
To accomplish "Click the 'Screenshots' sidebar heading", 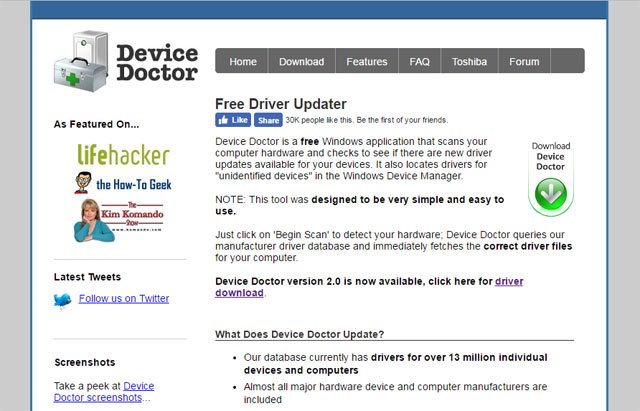I will pos(85,362).
